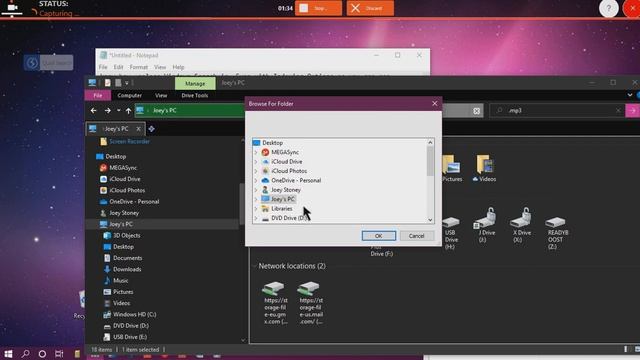Image resolution: width=640 pixels, height=360 pixels.
Task: Select Documents in navigation pane
Action: [x=127, y=258]
